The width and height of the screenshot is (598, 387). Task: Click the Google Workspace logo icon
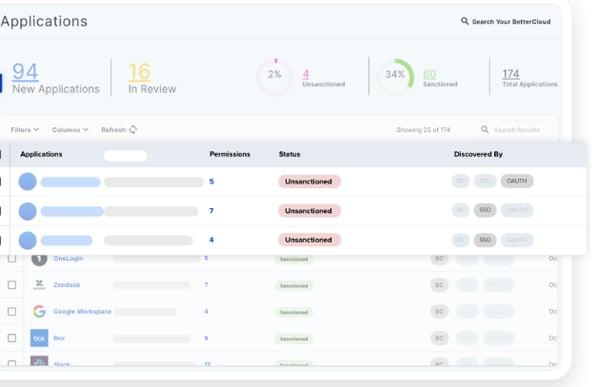[x=39, y=311]
